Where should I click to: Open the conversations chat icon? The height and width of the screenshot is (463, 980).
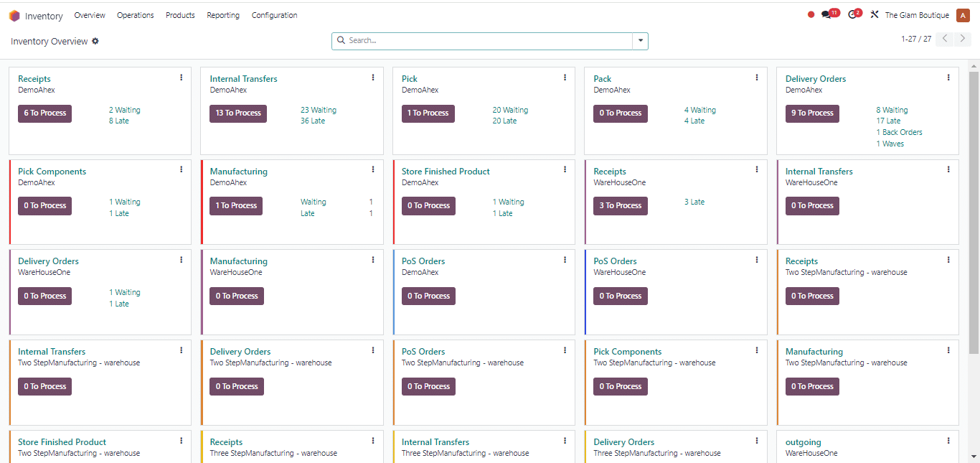[x=826, y=15]
